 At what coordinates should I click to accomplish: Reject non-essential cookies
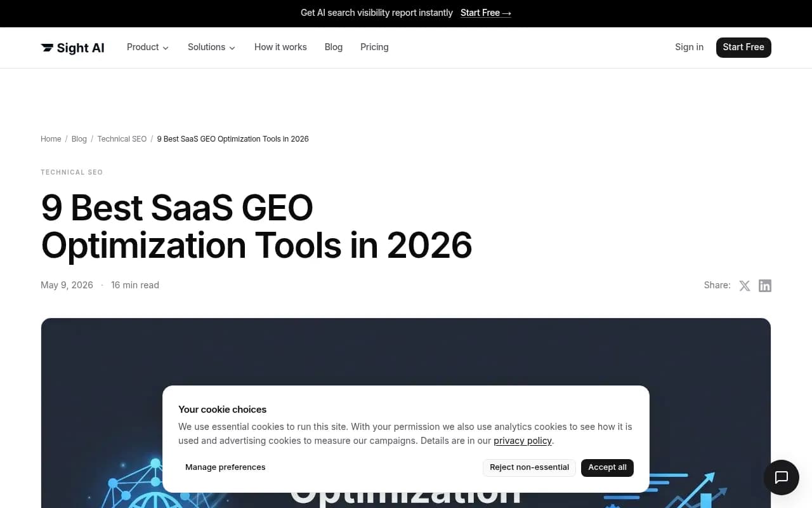click(x=529, y=467)
